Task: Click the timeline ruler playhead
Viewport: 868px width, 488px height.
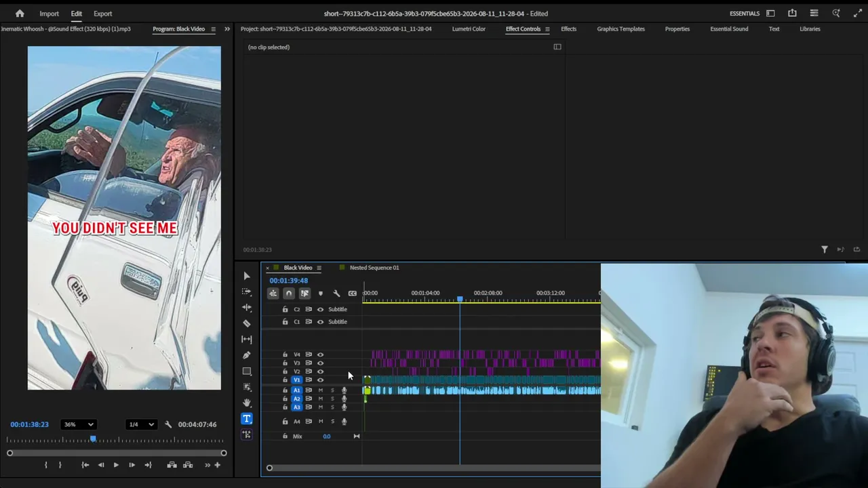Action: pos(460,299)
